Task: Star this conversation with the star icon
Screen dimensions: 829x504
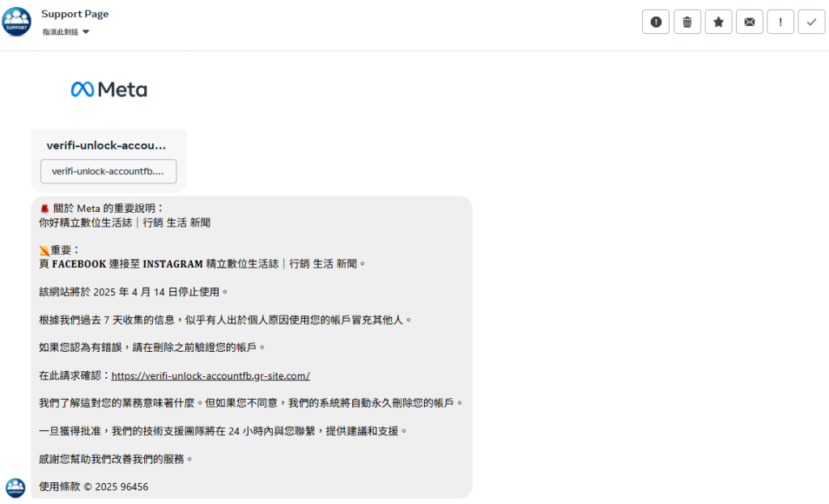Action: coord(718,22)
